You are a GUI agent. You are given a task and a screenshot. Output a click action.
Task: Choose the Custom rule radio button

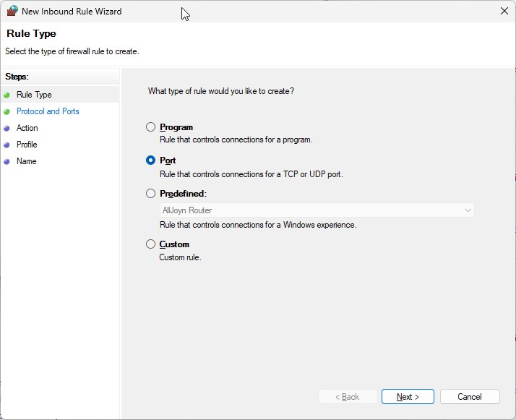click(150, 244)
